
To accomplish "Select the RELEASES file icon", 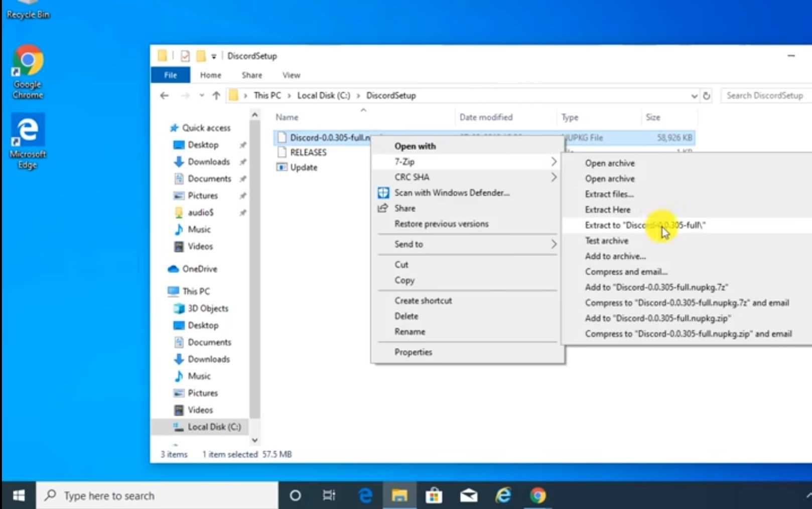I will click(282, 152).
